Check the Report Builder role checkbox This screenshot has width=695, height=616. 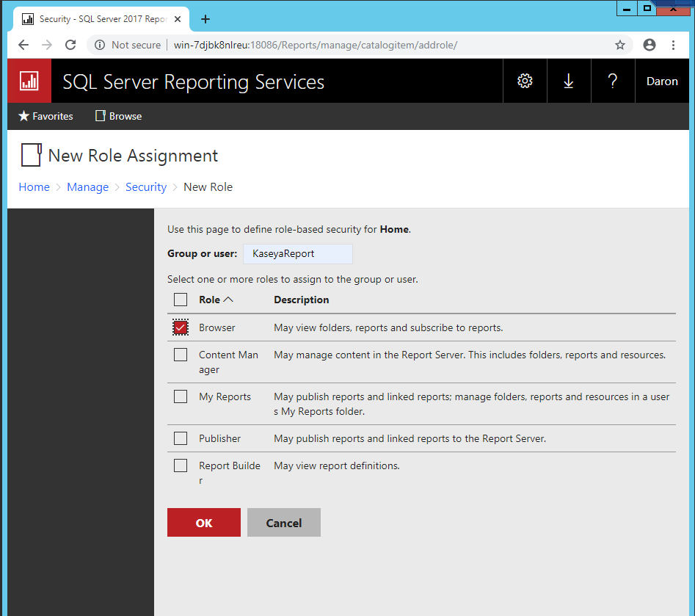click(181, 465)
